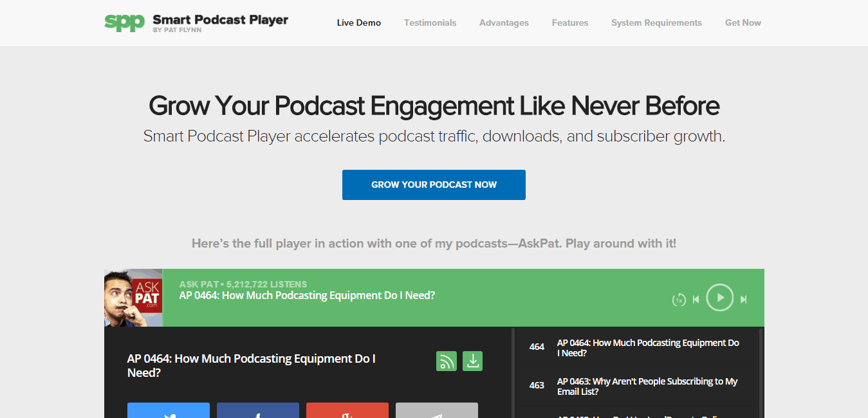Click the episode heading in dark panel

[x=252, y=365]
